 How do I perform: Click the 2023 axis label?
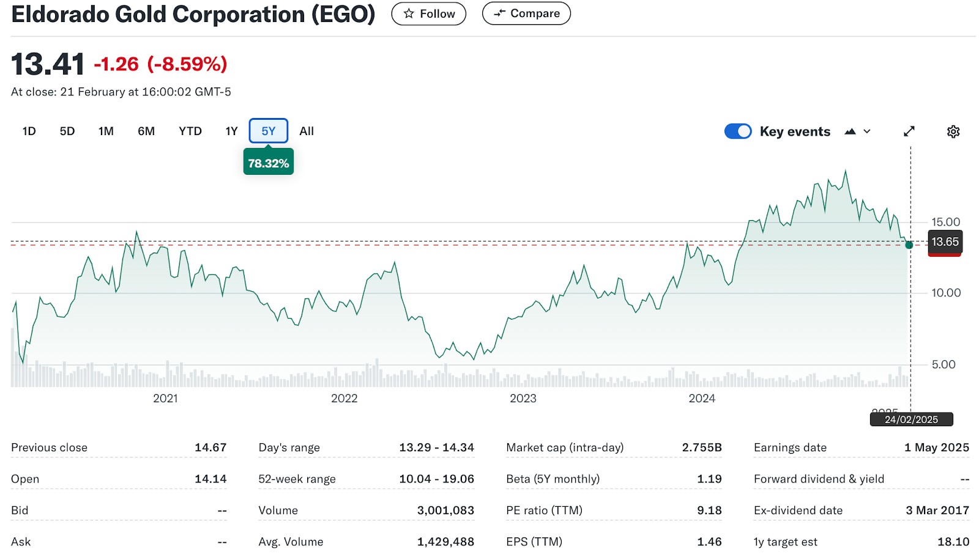(x=523, y=399)
